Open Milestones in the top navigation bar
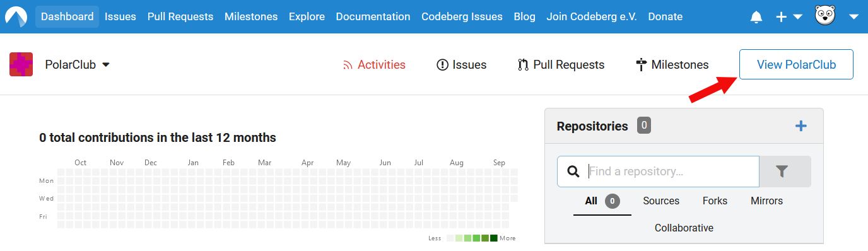Image resolution: width=868 pixels, height=251 pixels. 251,16
